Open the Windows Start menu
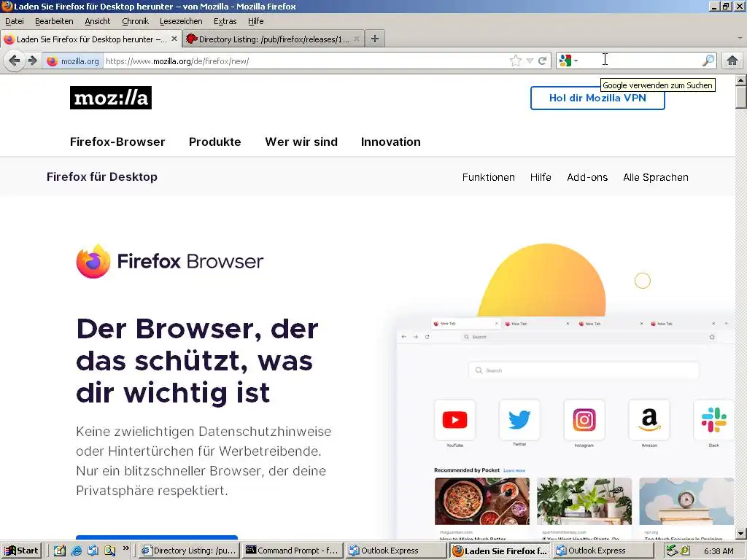Image resolution: width=747 pixels, height=560 pixels. pyautogui.click(x=21, y=551)
